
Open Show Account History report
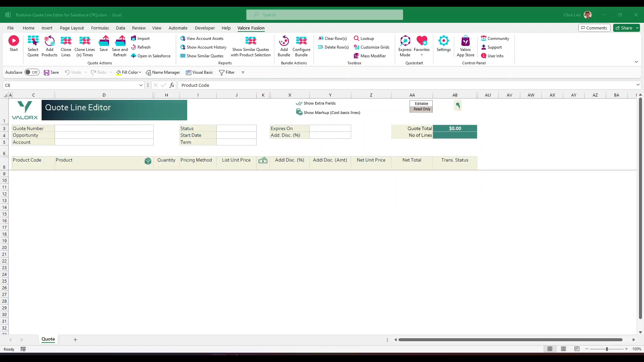click(203, 47)
